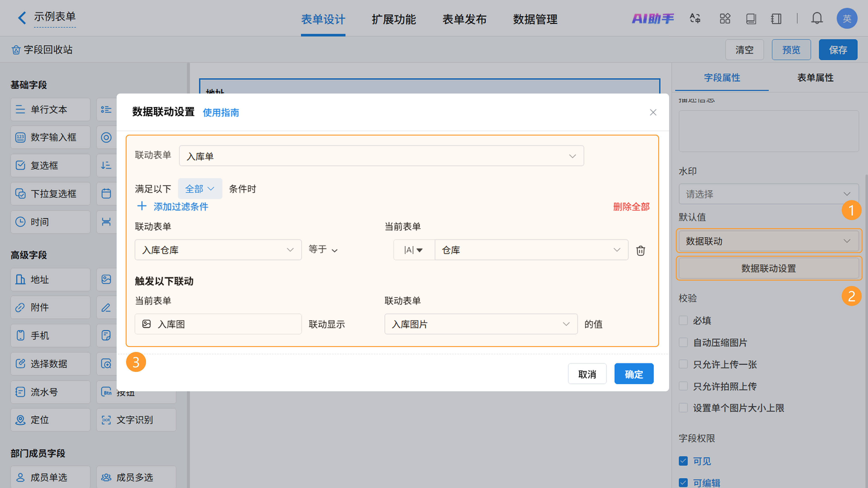The width and height of the screenshot is (868, 488).
Task: Click the AI助手 icon
Action: [x=653, y=18]
